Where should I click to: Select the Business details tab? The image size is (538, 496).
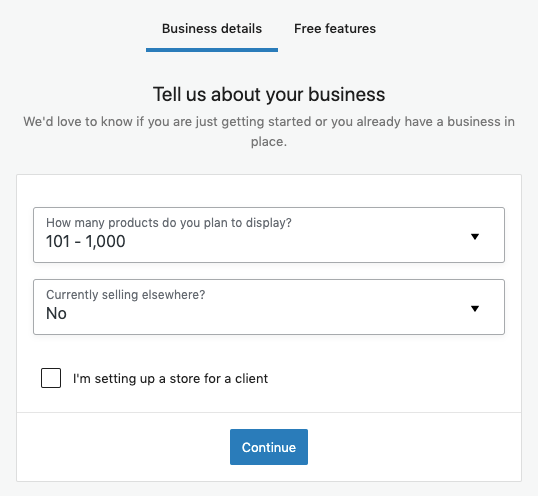point(212,28)
